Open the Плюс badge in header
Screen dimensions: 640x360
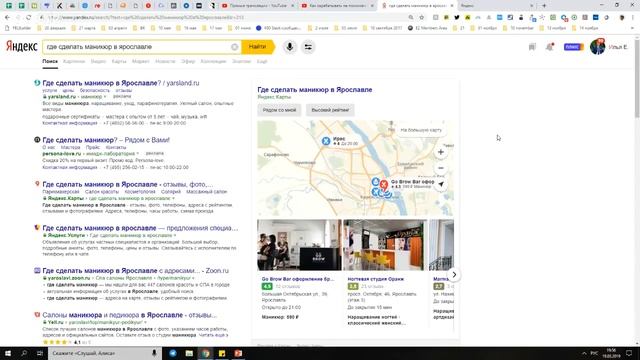(573, 47)
